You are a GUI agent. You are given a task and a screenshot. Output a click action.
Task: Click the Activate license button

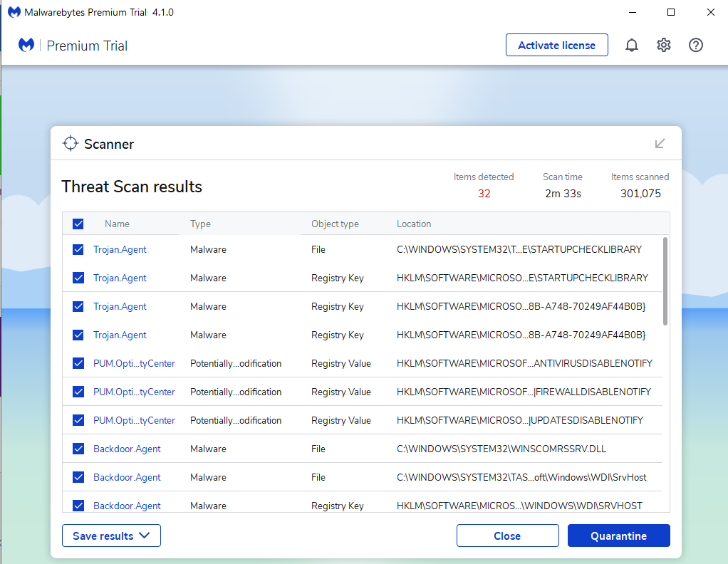(x=556, y=45)
